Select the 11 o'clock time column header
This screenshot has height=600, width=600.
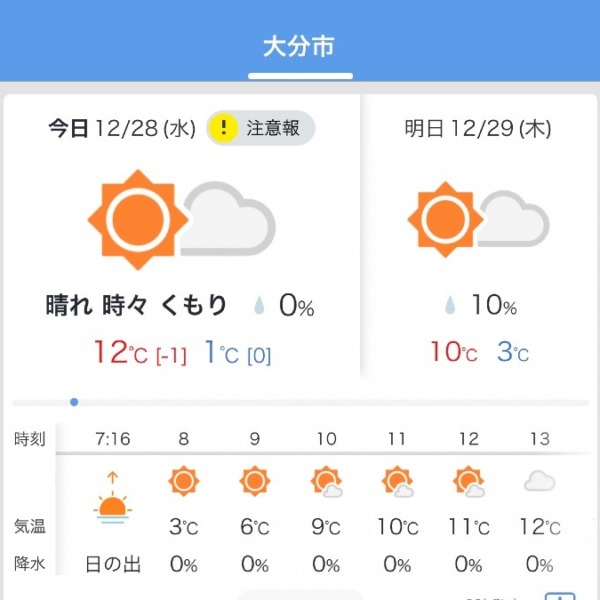click(x=397, y=439)
